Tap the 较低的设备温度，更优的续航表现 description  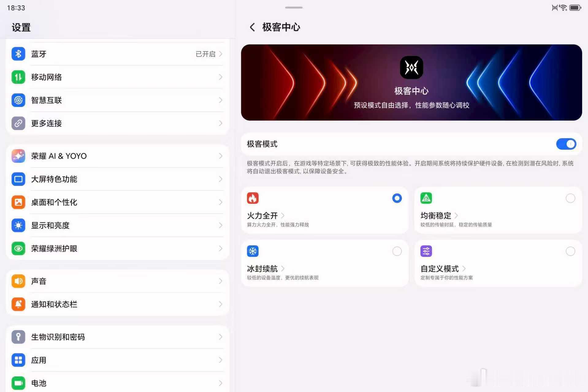283,277
